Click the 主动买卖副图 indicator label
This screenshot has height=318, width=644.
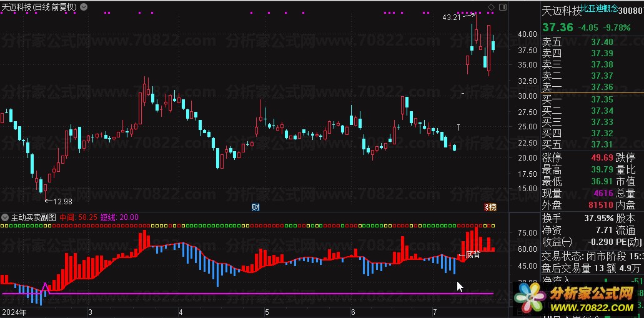[x=34, y=217]
